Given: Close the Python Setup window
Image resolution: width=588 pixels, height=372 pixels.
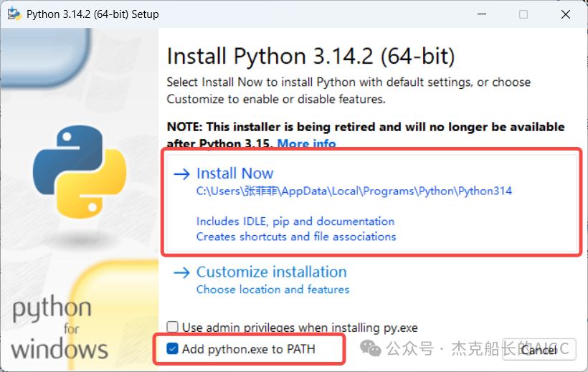Looking at the screenshot, I should [x=566, y=14].
